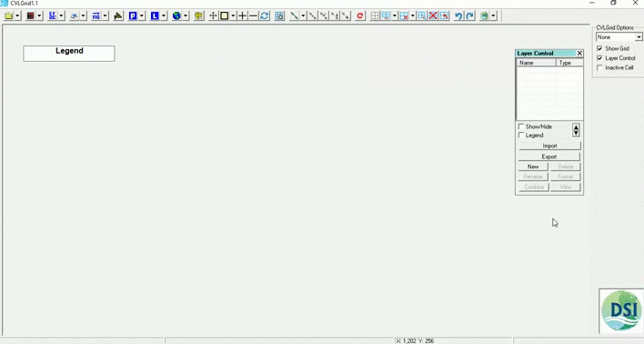Viewport: 644px width, 344px height.
Task: Click the blue L toolbar icon
Action: pyautogui.click(x=155, y=16)
